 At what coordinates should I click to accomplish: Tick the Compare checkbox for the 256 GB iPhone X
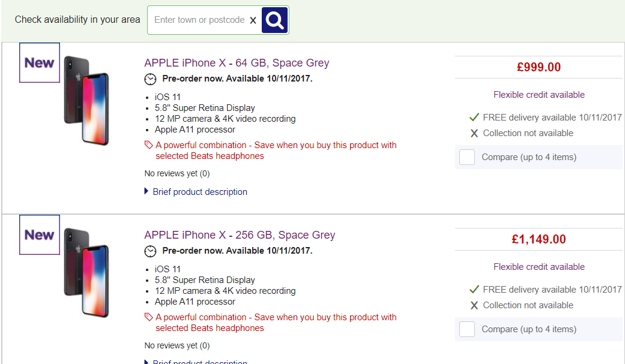466,329
